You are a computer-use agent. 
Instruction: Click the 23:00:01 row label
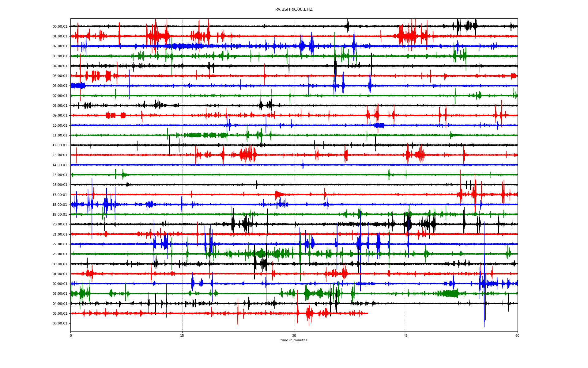60,254
